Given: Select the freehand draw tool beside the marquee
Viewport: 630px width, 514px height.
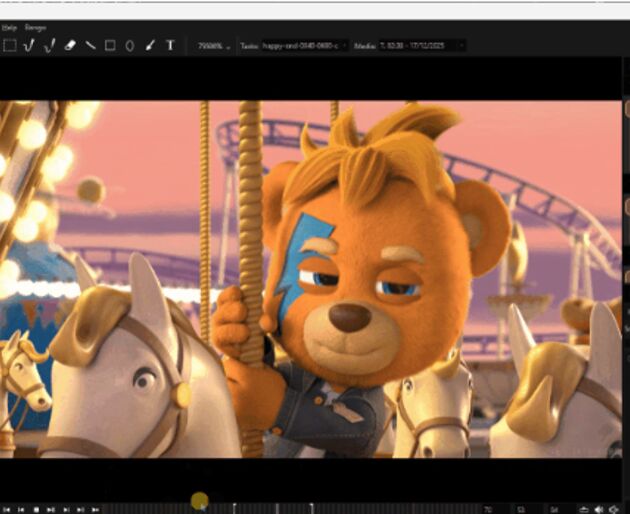Looking at the screenshot, I should tap(29, 45).
